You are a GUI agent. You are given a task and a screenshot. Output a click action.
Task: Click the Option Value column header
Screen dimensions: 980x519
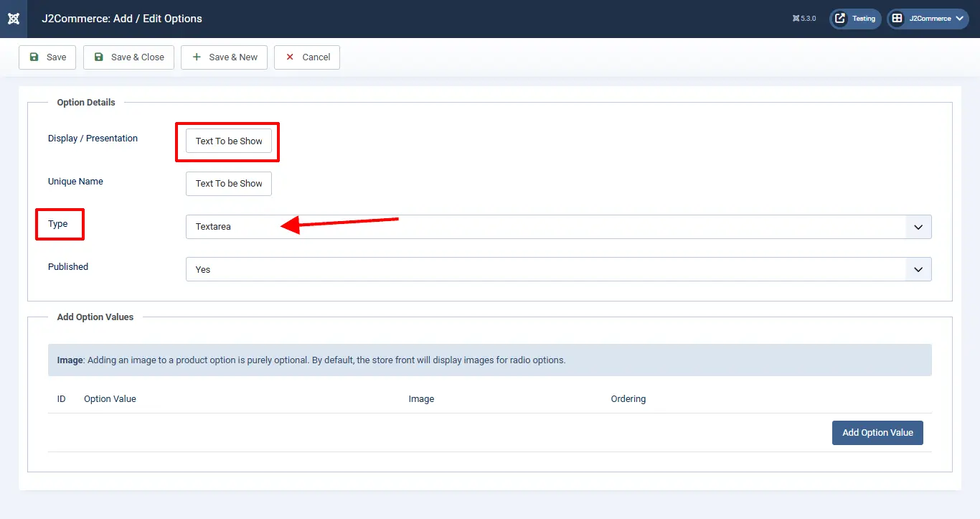[110, 399]
